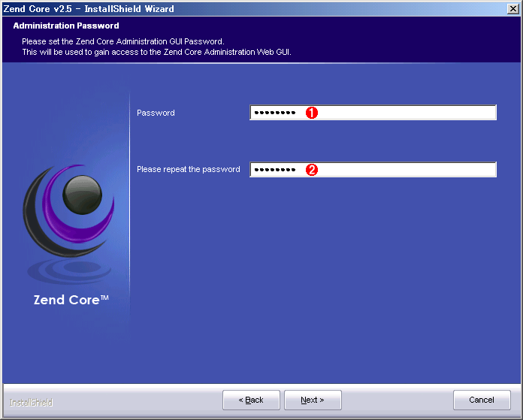Viewport: 523px width, 420px height.
Task: Select the 'Please repeat the password' label
Action: click(x=189, y=170)
